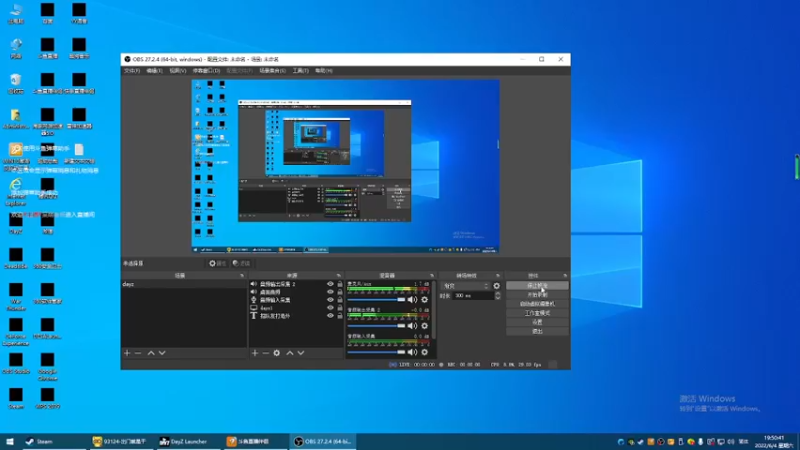Toggle lock on 音频输出采集 2 source
Image resolution: width=800 pixels, height=450 pixels.
[x=340, y=284]
